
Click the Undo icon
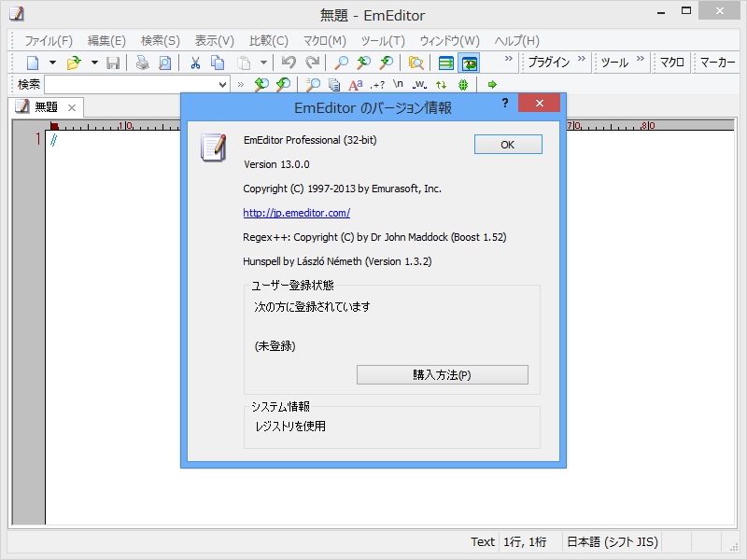tap(289, 63)
